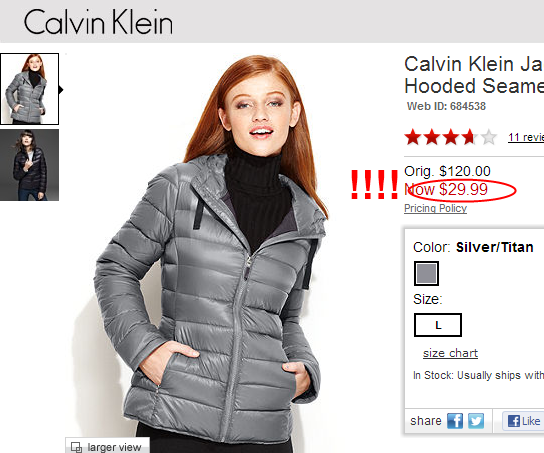Click the empty fifth rating star
The image size is (544, 453).
[x=488, y=137]
